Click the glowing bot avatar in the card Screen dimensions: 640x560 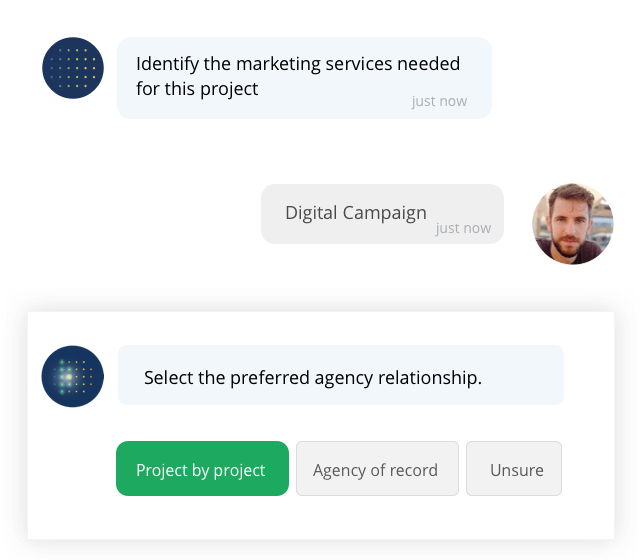pos(73,376)
